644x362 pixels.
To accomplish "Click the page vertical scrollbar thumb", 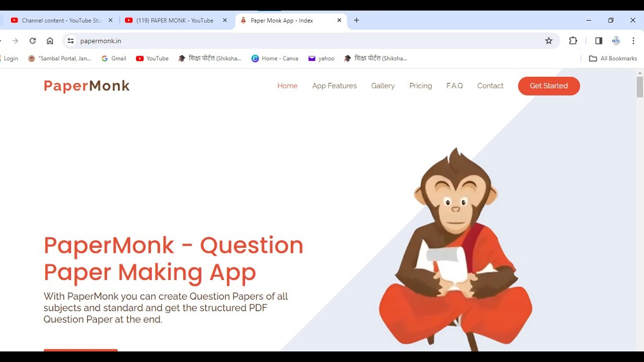I will tap(640, 87).
